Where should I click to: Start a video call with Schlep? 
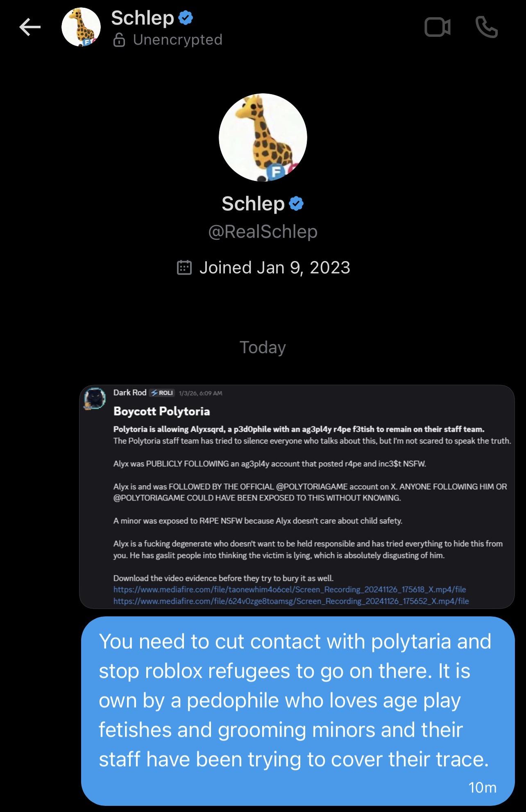tap(438, 27)
